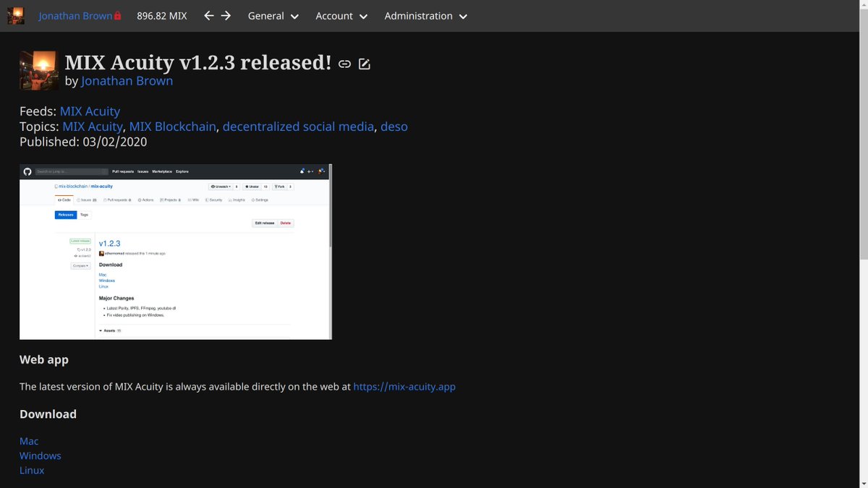Click the large 'Download' heading above Mac link
The height and width of the screenshot is (488, 868).
pyautogui.click(x=48, y=414)
